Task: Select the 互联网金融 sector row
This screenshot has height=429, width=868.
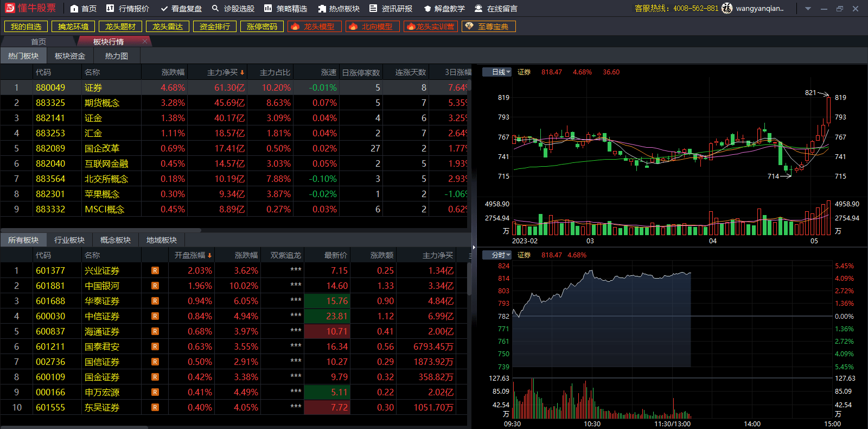Action: pos(233,163)
